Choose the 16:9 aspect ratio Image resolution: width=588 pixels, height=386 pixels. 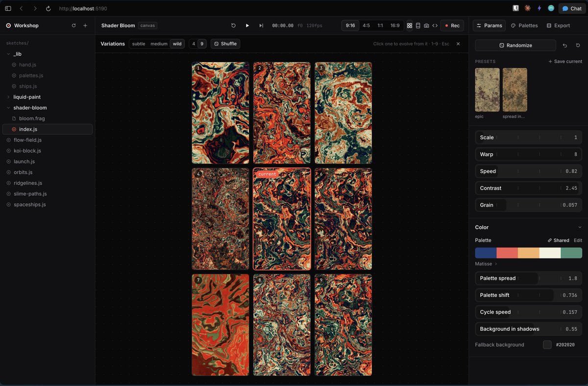(395, 25)
